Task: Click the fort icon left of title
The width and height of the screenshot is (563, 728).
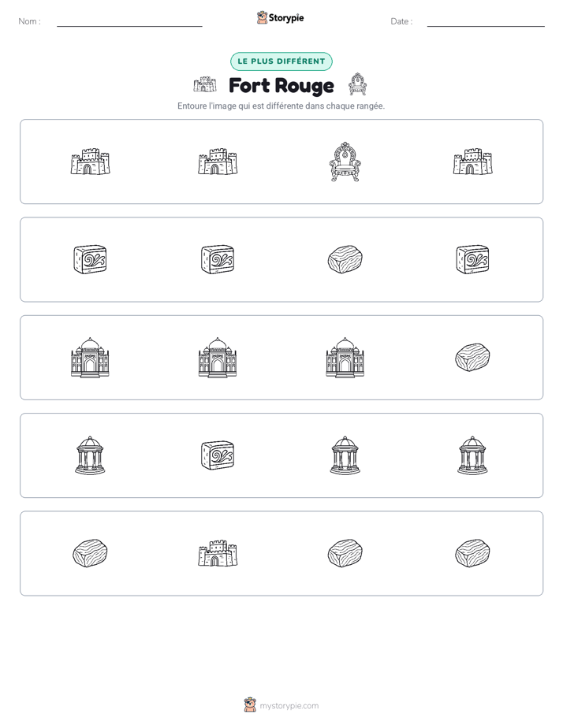Action: point(205,84)
